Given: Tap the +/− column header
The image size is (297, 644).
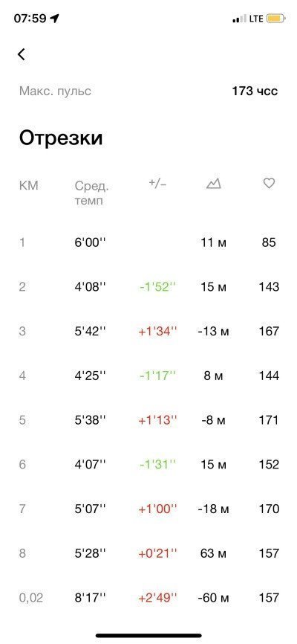Looking at the screenshot, I should (x=157, y=184).
